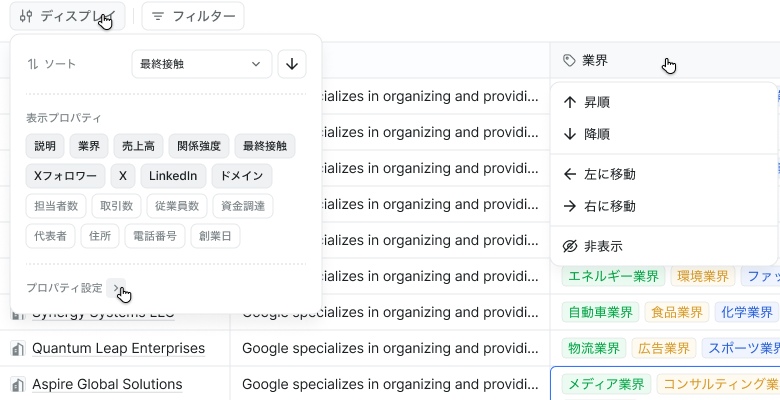Click the 食品業界 tag
This screenshot has height=400, width=780.
(x=677, y=312)
